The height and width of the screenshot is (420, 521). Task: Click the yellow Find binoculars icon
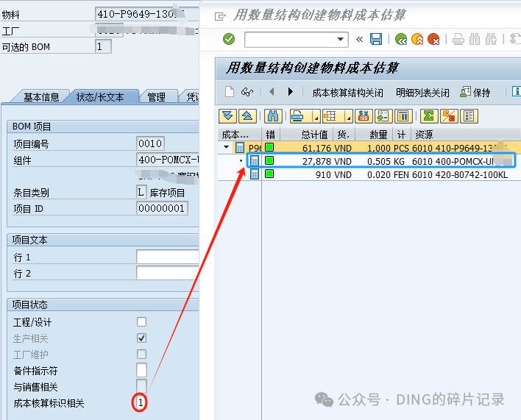(x=273, y=116)
